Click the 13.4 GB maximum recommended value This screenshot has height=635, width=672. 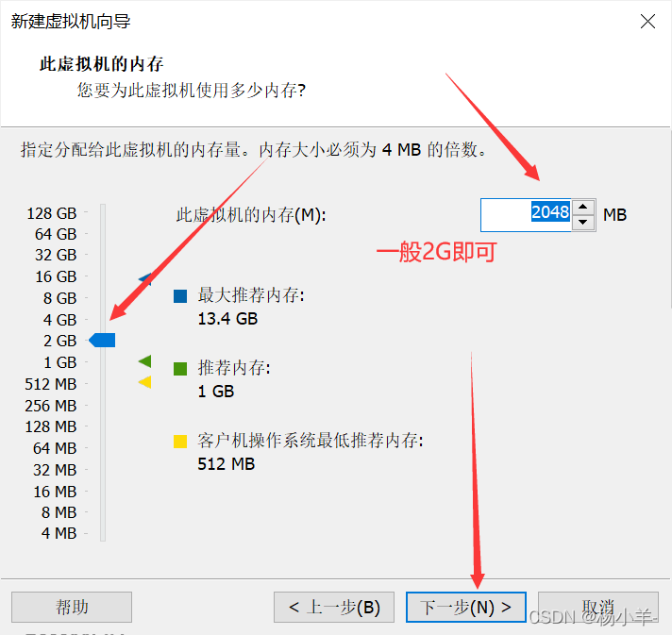(x=227, y=319)
